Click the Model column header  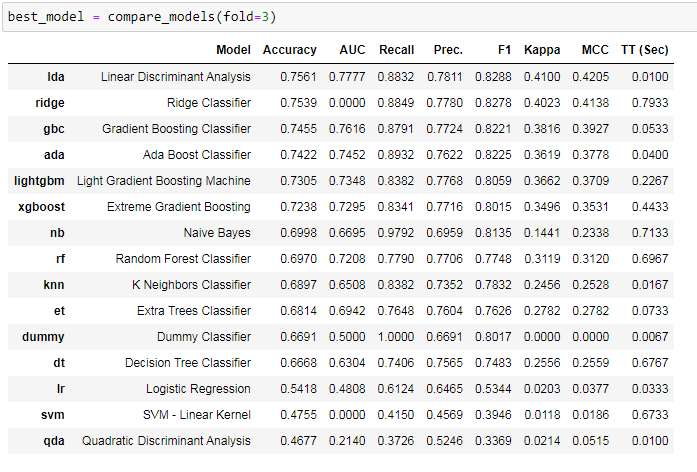pos(233,50)
